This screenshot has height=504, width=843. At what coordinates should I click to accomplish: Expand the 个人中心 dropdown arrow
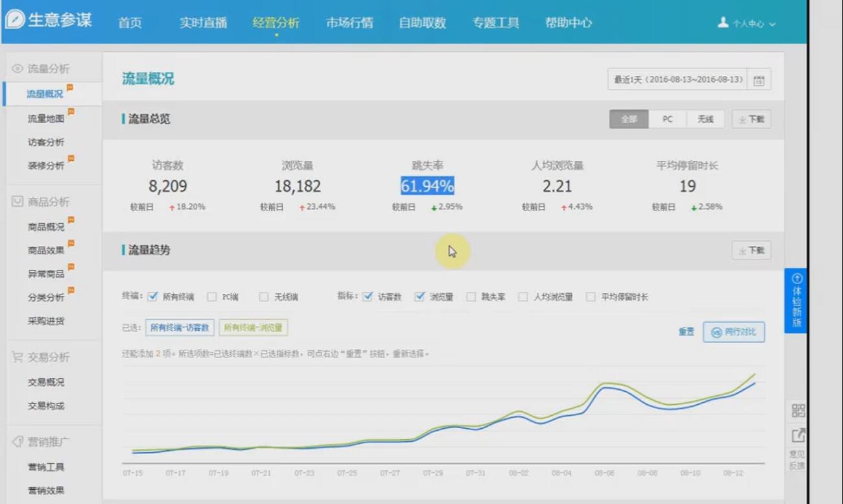pos(772,24)
